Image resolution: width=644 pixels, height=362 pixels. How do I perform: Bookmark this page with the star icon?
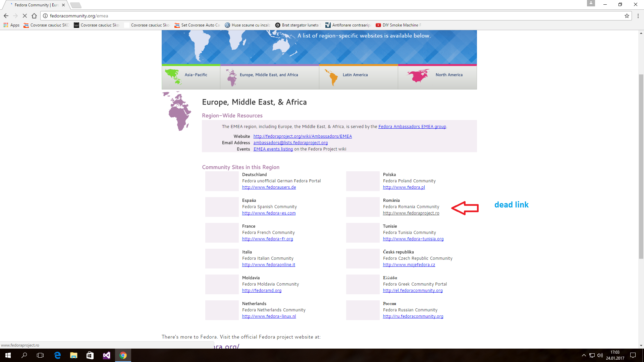pyautogui.click(x=627, y=16)
